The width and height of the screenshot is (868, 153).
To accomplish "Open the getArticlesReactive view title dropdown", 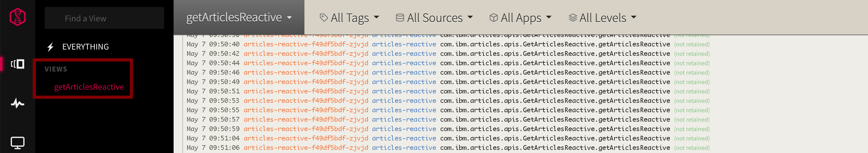I will coord(239,18).
